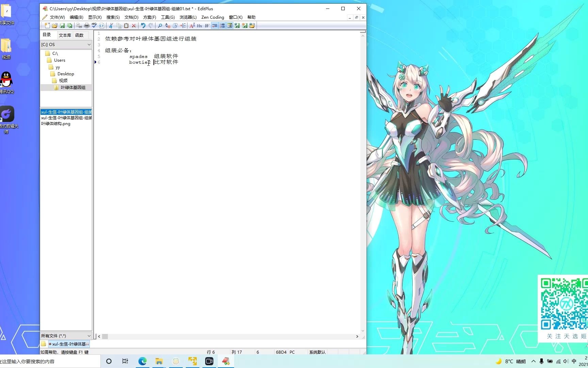Open the 所有文件 (*.*) filter dropdown
The image size is (588, 368).
click(x=66, y=336)
